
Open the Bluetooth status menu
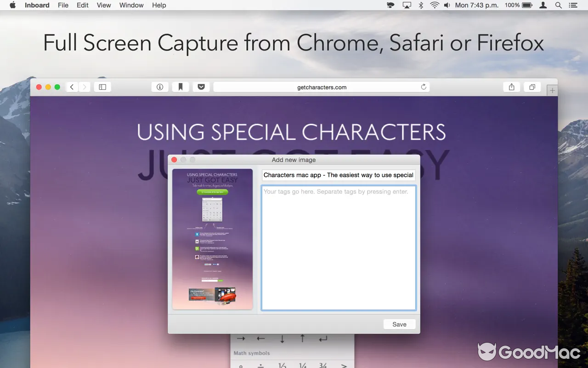point(421,5)
